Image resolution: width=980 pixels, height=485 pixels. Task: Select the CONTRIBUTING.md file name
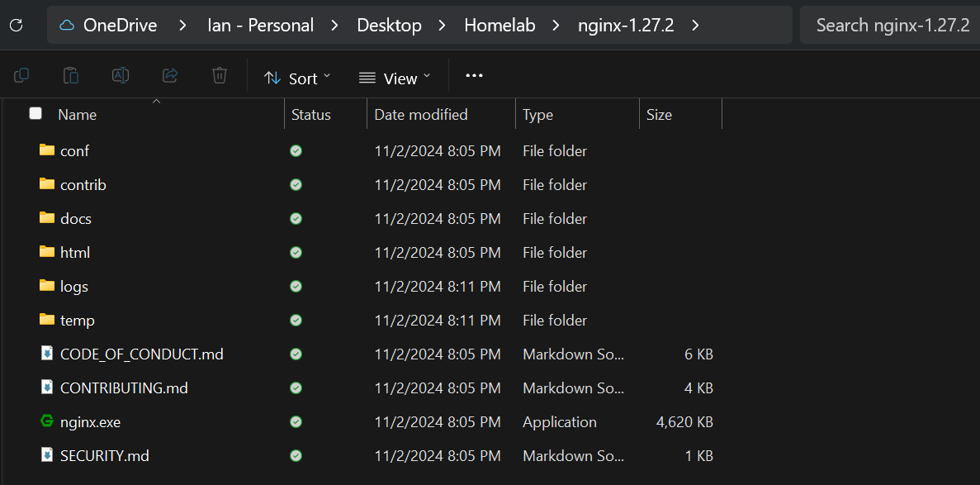coord(124,388)
